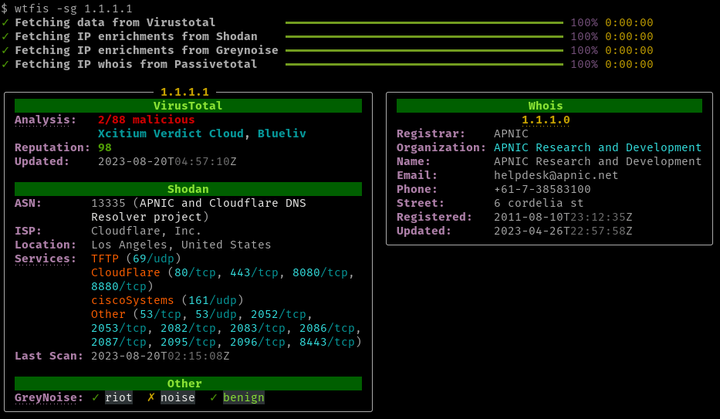Click the Last Scan timestamp 2023-08-20T02:15:08Z

point(160,356)
